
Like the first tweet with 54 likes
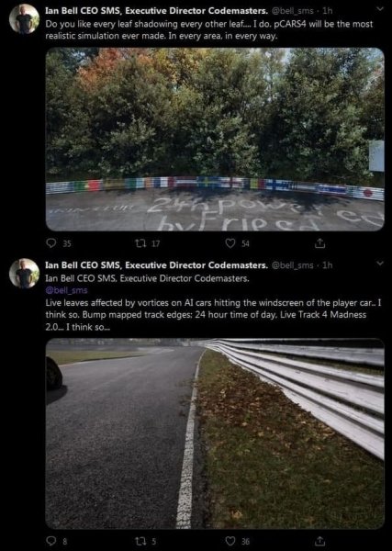point(230,243)
